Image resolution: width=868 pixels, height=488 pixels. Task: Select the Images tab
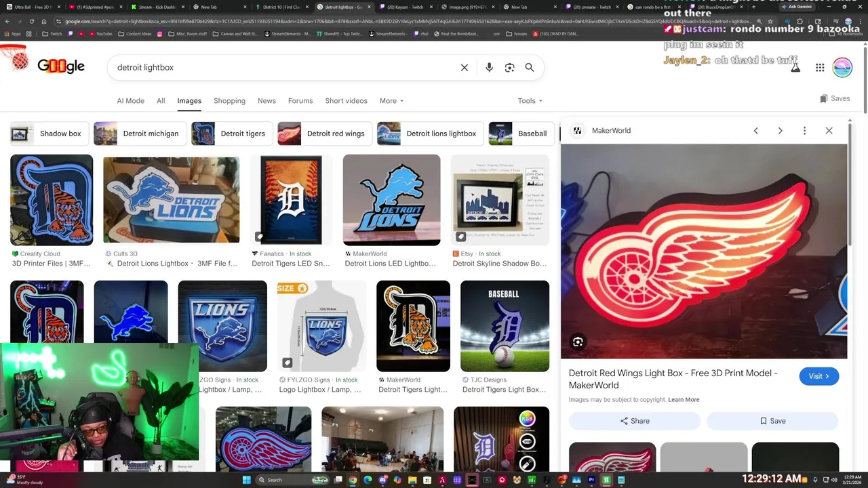click(x=189, y=101)
